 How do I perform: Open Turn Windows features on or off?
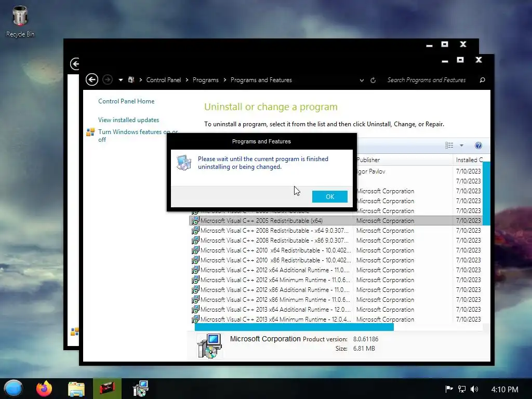[138, 136]
